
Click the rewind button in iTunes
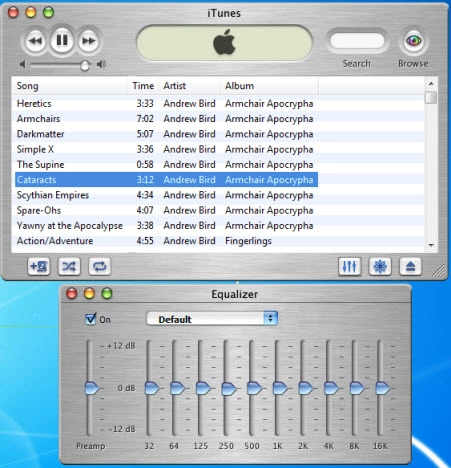[x=35, y=41]
